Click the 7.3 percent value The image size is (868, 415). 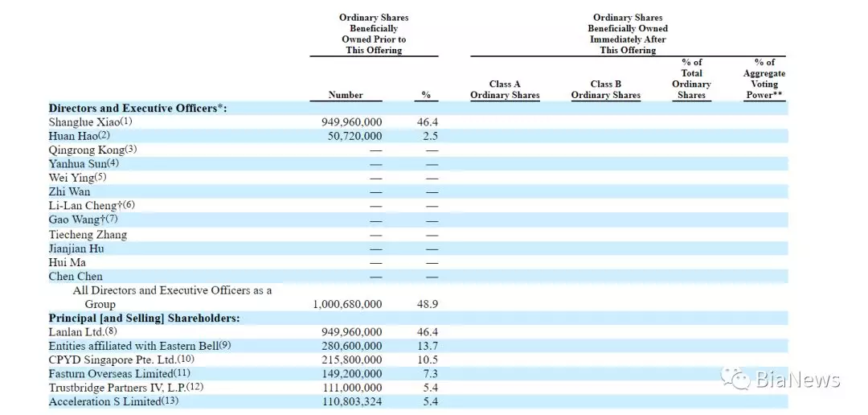click(429, 373)
